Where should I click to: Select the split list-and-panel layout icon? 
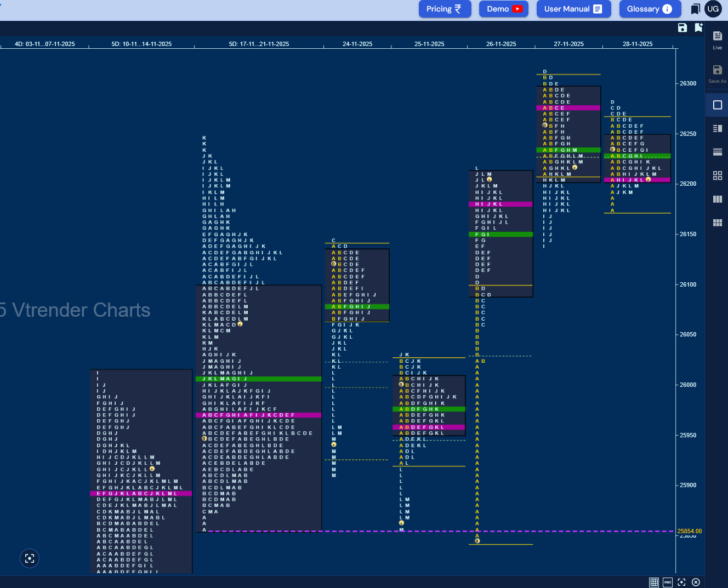click(717, 128)
